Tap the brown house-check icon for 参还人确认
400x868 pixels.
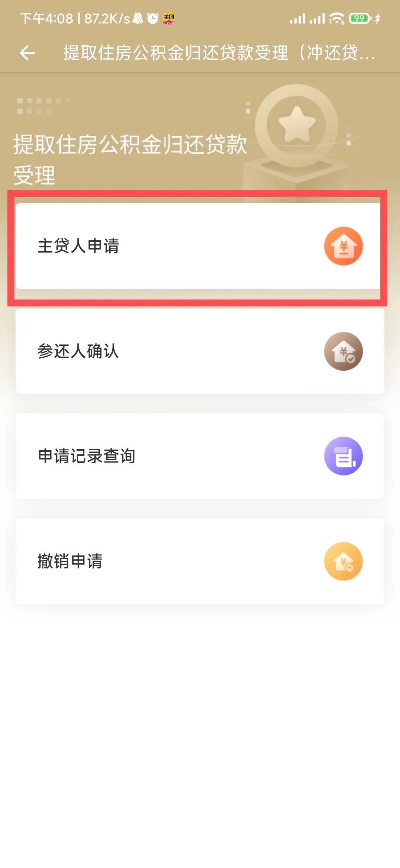click(343, 351)
